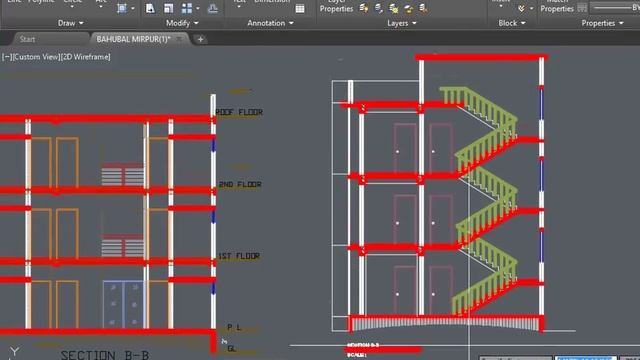The width and height of the screenshot is (640, 360).
Task: Select the blue double door in Section B-B
Action: click(x=124, y=304)
